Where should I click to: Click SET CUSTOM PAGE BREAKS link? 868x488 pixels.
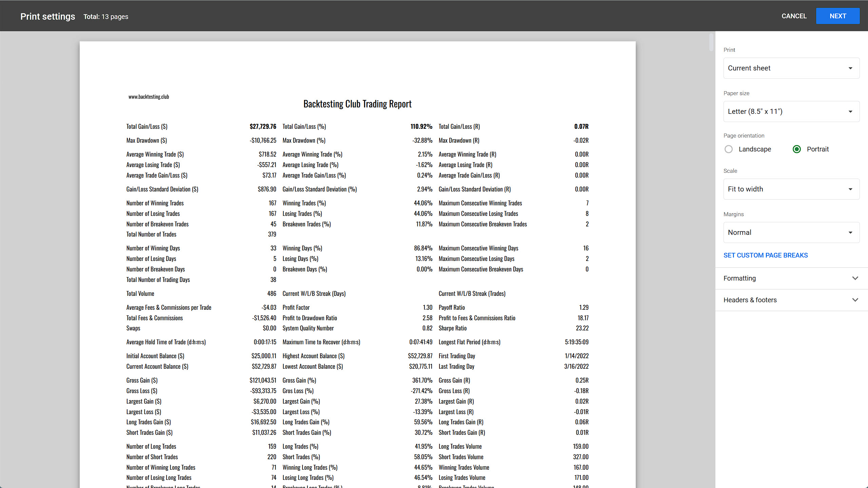[x=766, y=255]
